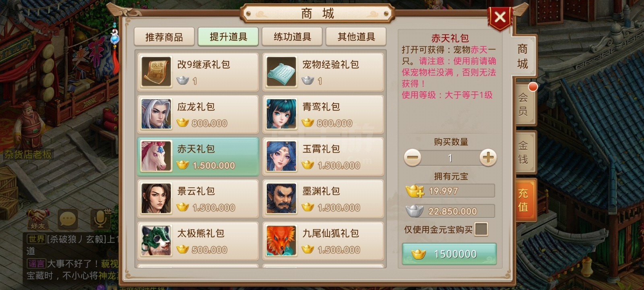
Task: Choose the 玉霄礼包 character icon
Action: pos(281,157)
